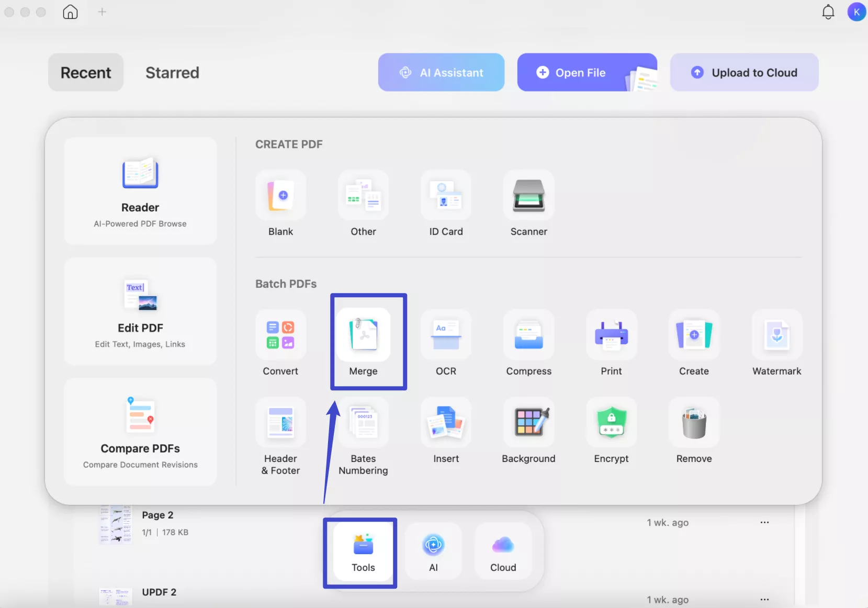Go to the Home tab icon
Screen dimensions: 868x608
[x=70, y=12]
